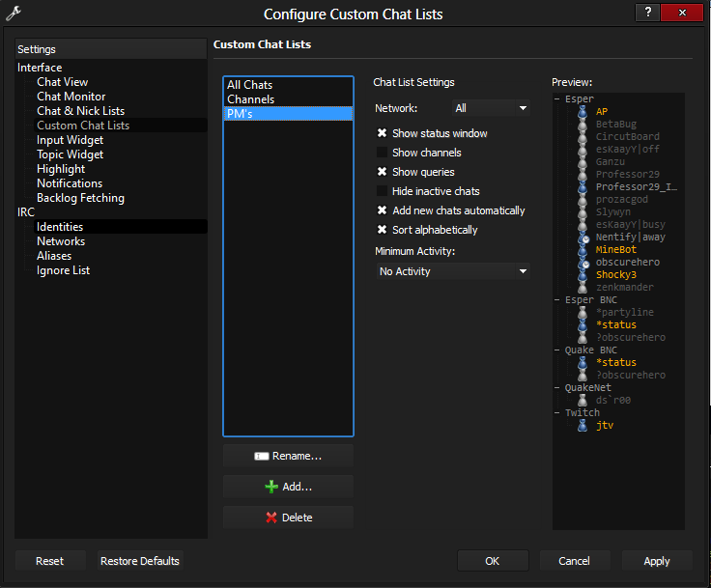Select Channels in the chat lists box
711x588 pixels.
[251, 99]
